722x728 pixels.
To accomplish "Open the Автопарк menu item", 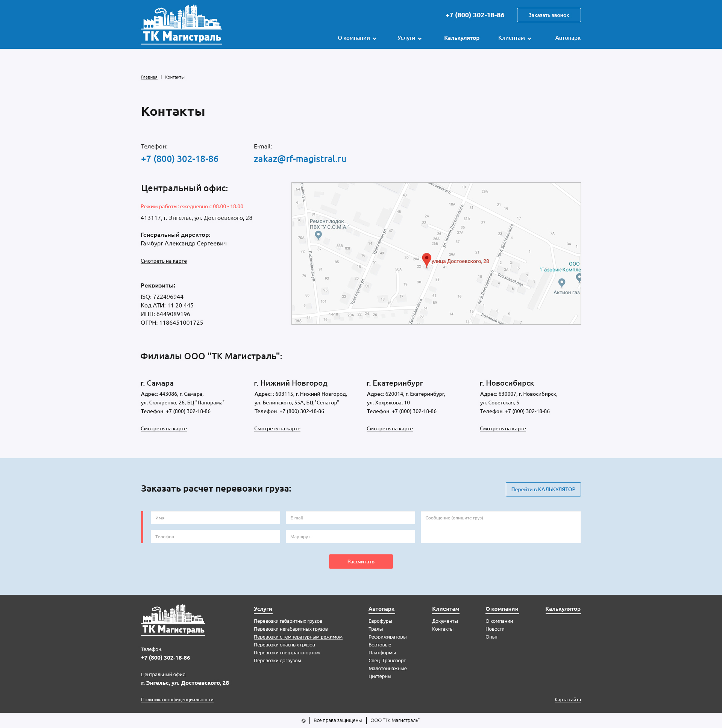I will [x=567, y=38].
